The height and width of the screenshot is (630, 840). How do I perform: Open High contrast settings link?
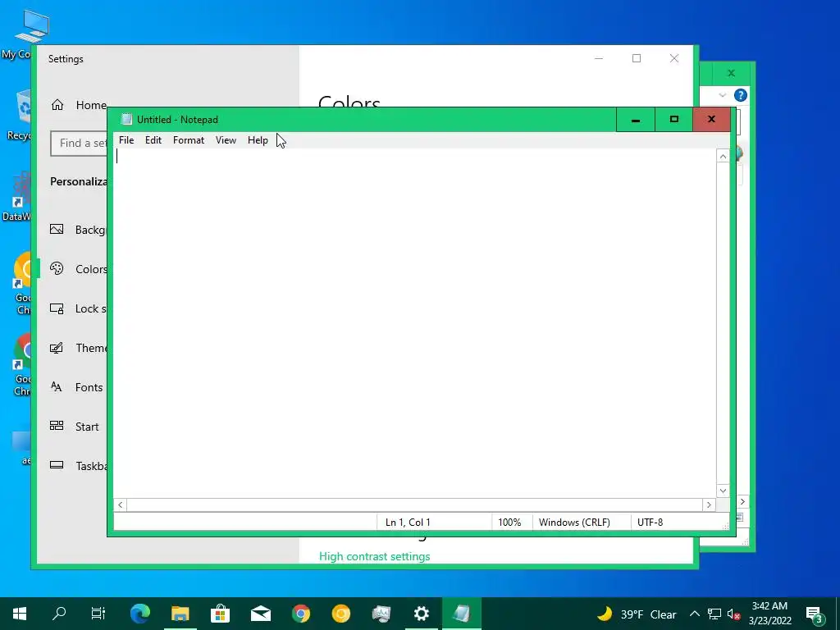[x=374, y=557]
